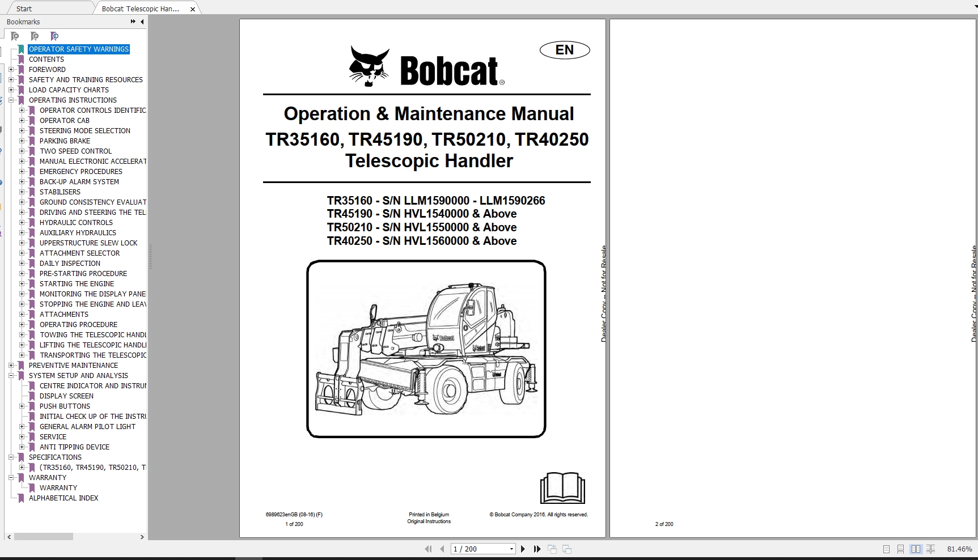This screenshot has width=978, height=560.
Task: Open ANTI TIPPING DEVICE bookmark
Action: (74, 447)
